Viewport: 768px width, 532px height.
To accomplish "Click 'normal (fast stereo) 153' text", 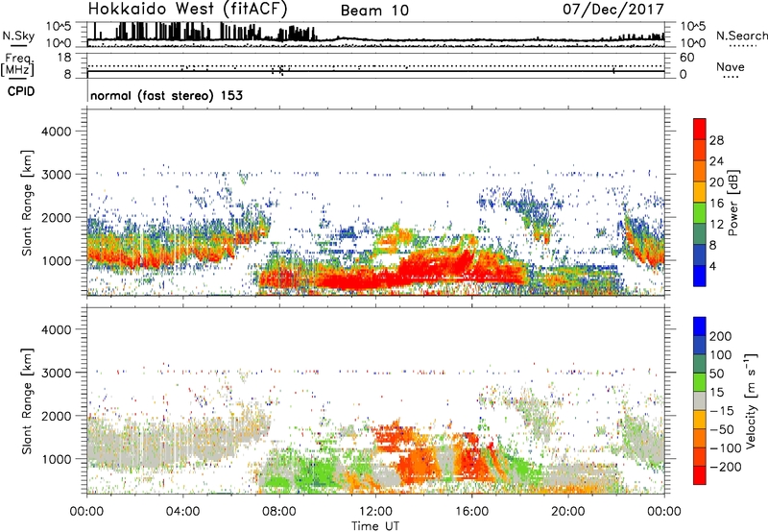I will point(166,95).
